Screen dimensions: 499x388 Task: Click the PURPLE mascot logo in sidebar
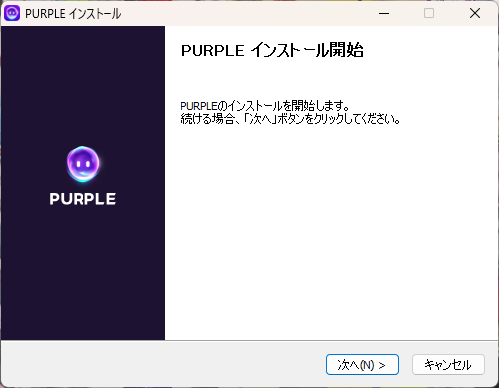83,164
